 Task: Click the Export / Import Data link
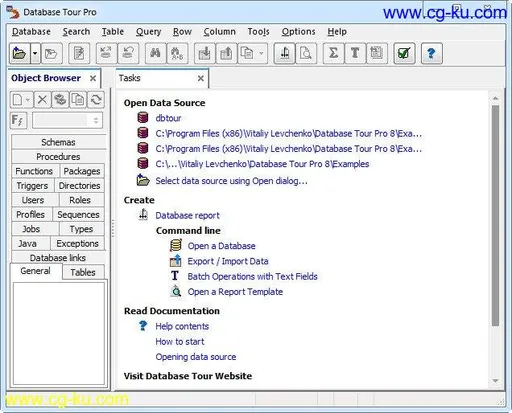coord(228,261)
